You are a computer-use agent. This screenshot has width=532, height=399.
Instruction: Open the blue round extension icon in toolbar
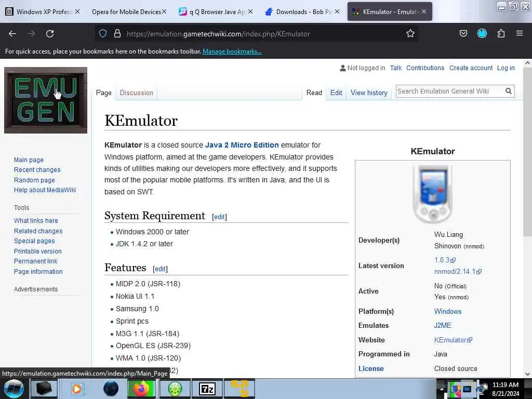pos(482,33)
